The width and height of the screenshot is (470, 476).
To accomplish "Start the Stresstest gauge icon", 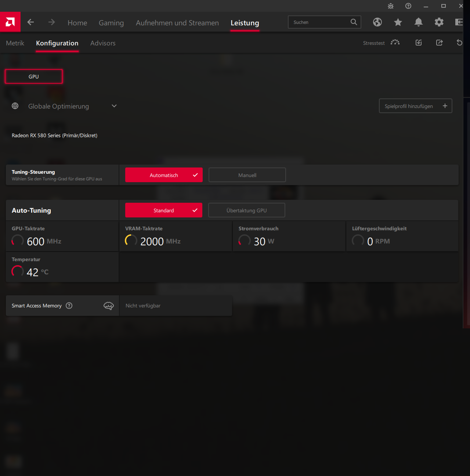I will pyautogui.click(x=395, y=43).
